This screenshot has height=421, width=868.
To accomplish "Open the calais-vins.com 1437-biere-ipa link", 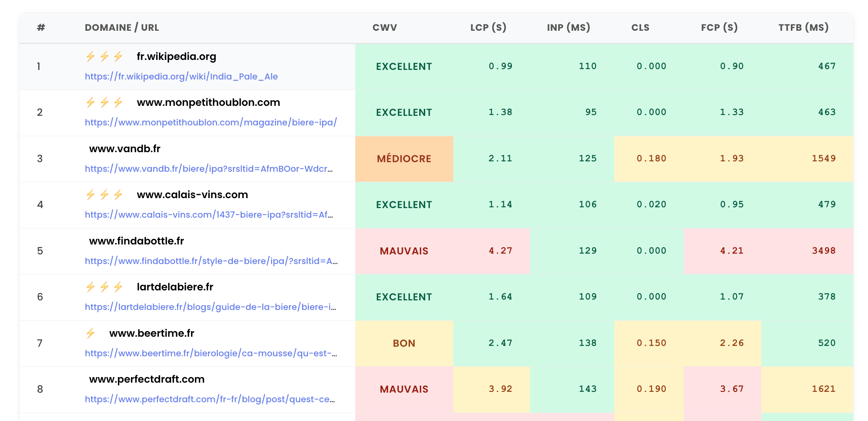I will tap(208, 214).
